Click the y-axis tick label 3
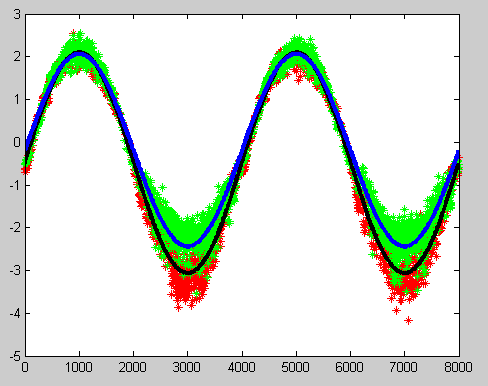This screenshot has height=386, width=488. pyautogui.click(x=17, y=15)
